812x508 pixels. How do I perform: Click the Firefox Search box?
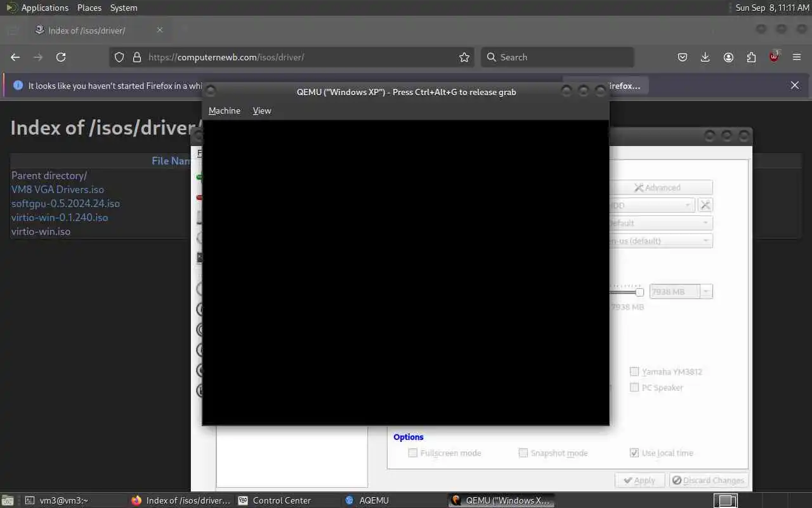[557, 57]
